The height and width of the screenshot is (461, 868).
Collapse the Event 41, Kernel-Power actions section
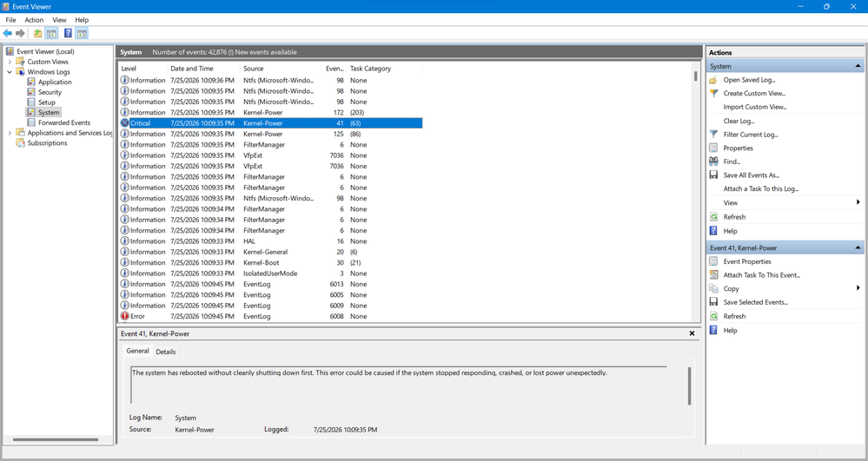pos(858,248)
